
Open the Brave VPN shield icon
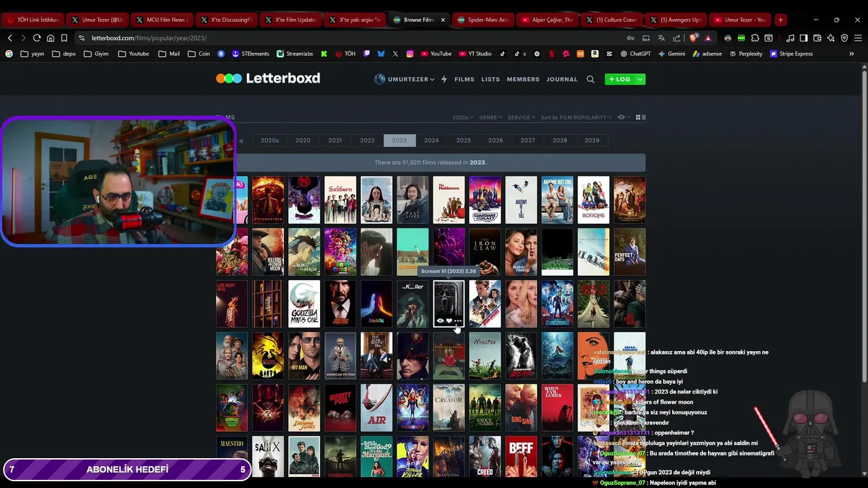click(844, 38)
